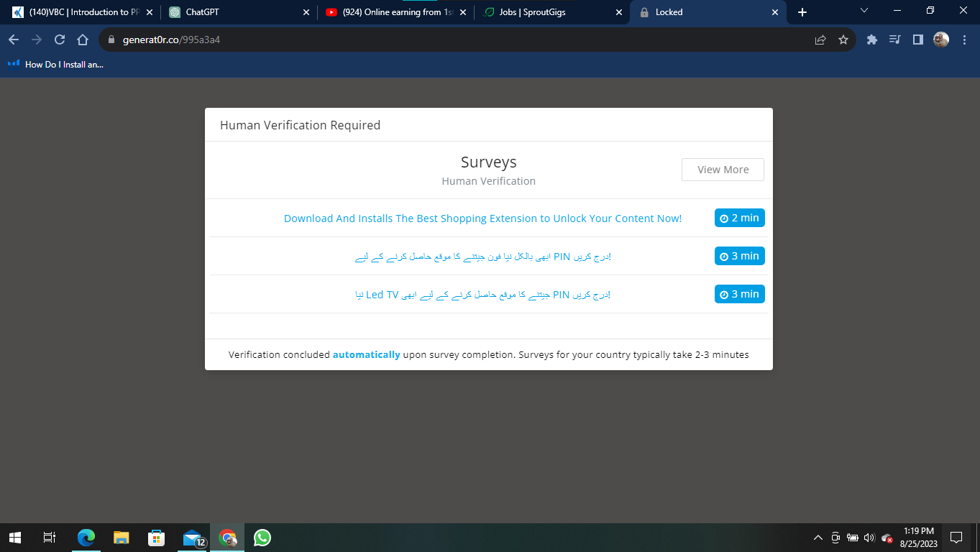Open the Chrome profile avatar
Viewport: 980px width, 552px height.
[941, 40]
